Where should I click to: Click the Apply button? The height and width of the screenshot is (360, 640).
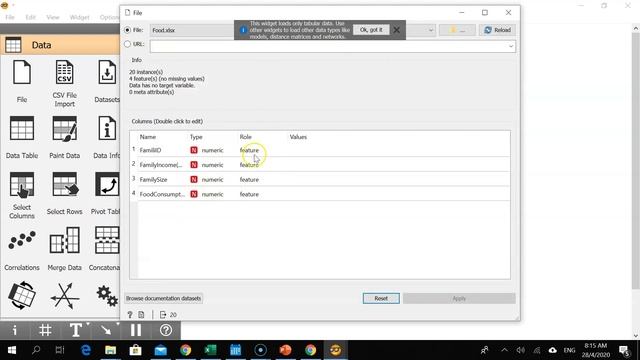[x=459, y=298]
